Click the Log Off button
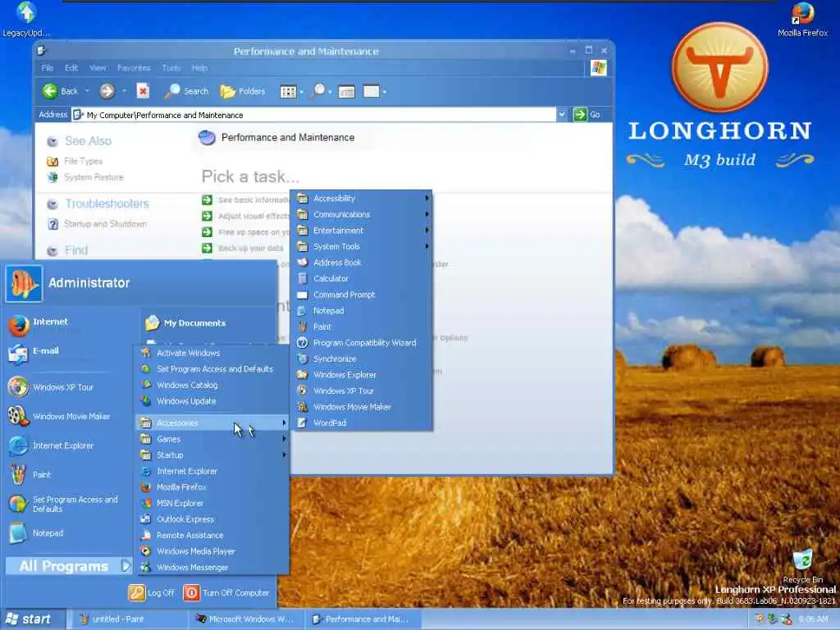The image size is (840, 630). (152, 593)
